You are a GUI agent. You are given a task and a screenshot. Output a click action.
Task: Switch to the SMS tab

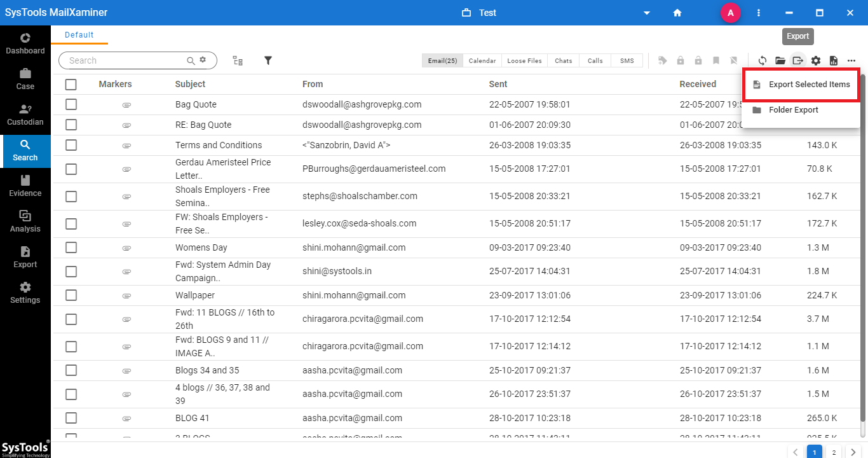point(627,60)
